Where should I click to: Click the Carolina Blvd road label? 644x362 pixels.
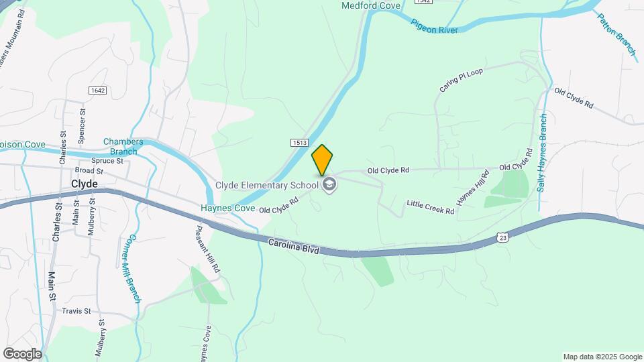pos(294,246)
